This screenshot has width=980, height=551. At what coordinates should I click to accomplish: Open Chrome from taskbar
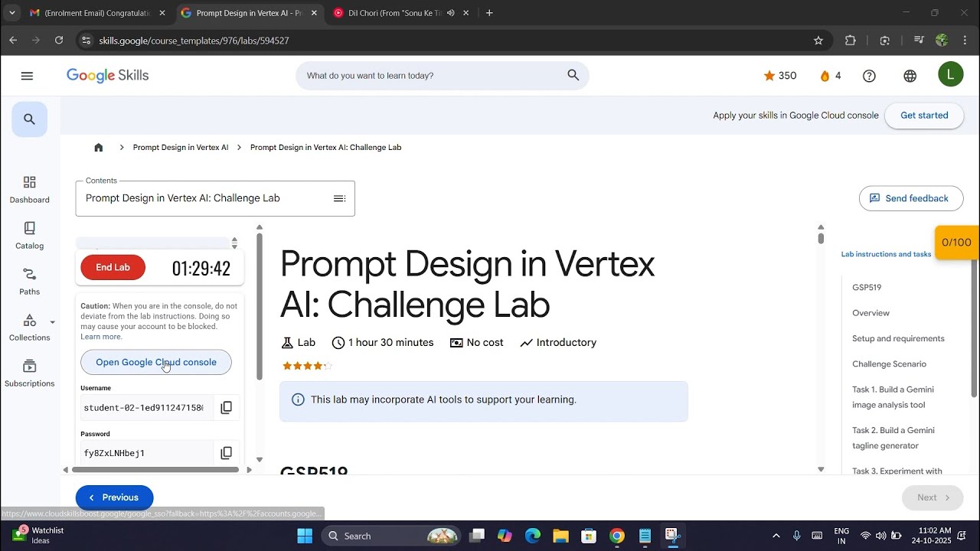tap(617, 536)
